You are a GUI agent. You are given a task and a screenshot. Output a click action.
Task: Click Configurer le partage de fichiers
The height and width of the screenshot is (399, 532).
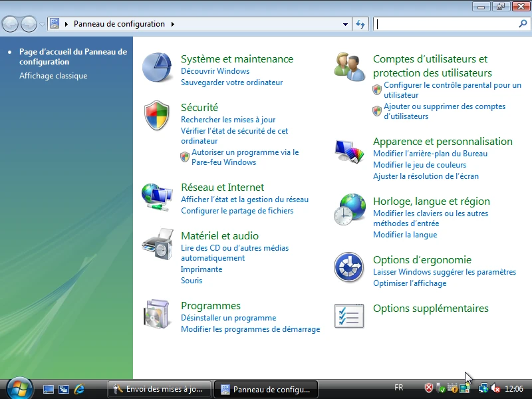pyautogui.click(x=237, y=211)
